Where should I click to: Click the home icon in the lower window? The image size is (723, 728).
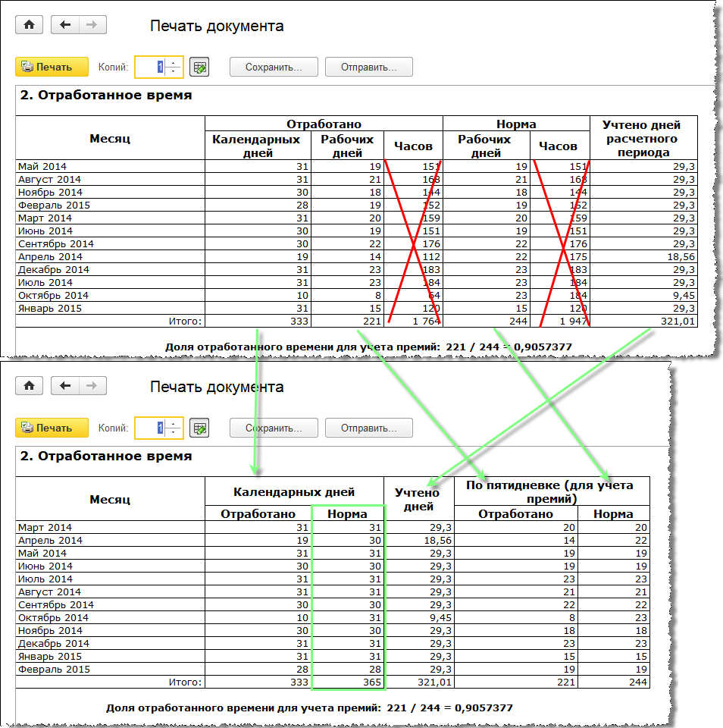(30, 386)
